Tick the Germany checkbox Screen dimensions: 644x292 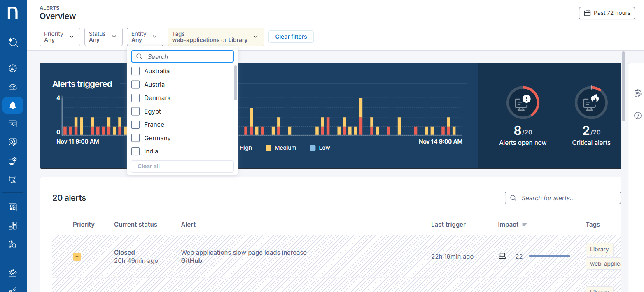coord(135,138)
